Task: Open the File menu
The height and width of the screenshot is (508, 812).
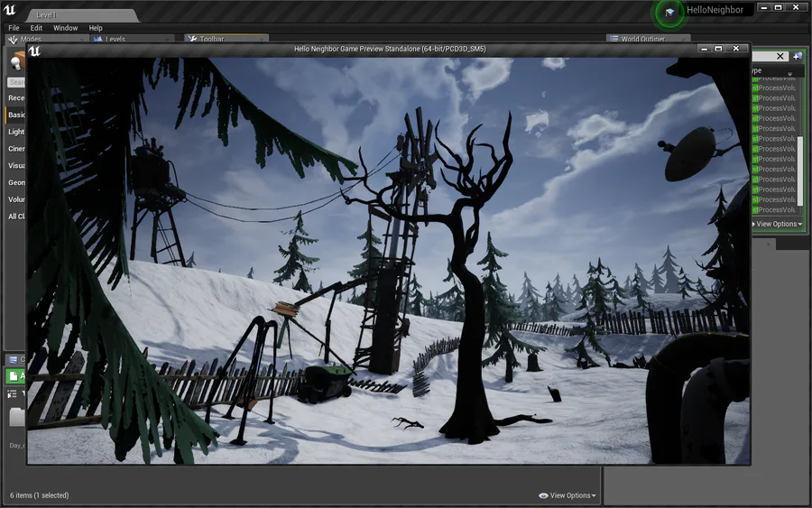Action: [14, 28]
